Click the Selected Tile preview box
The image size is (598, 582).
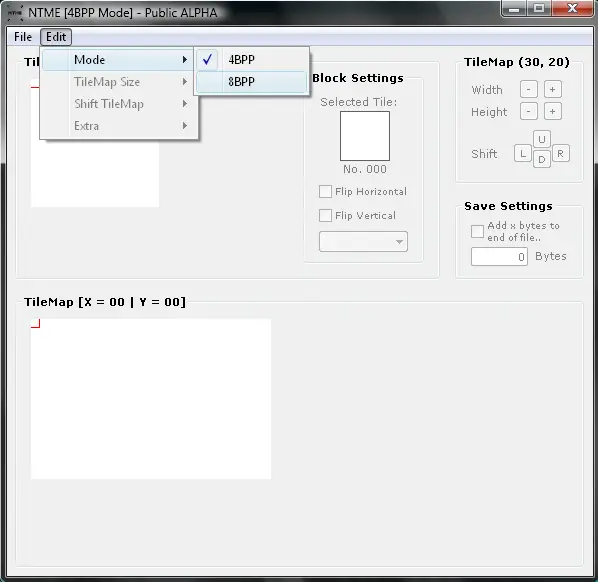click(x=365, y=136)
